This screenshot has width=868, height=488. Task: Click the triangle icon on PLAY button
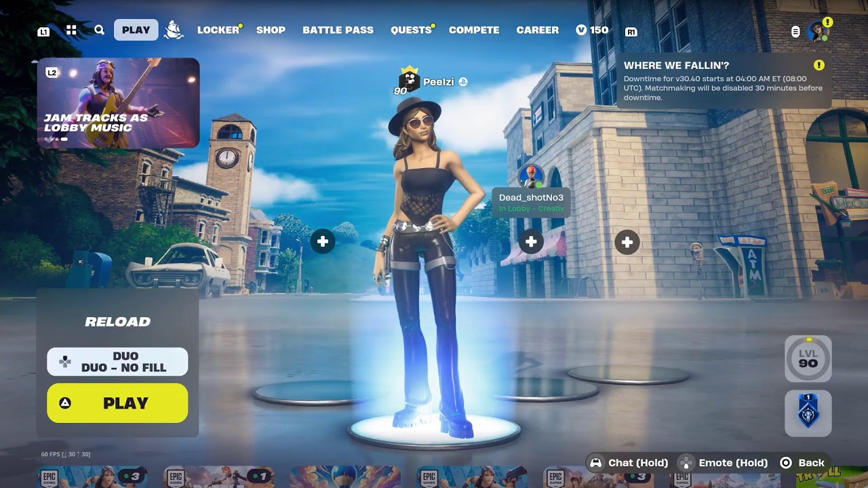pos(65,403)
